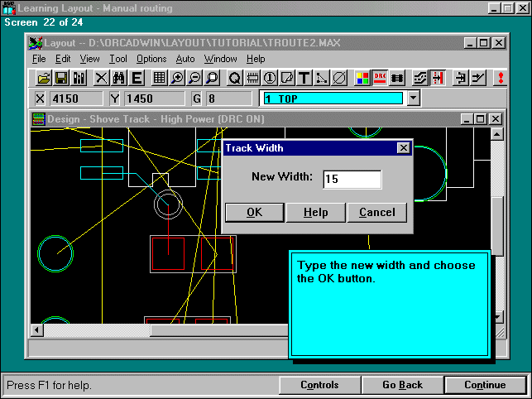Click the Help button in Track Width dialog
The width and height of the screenshot is (532, 399).
click(x=315, y=212)
